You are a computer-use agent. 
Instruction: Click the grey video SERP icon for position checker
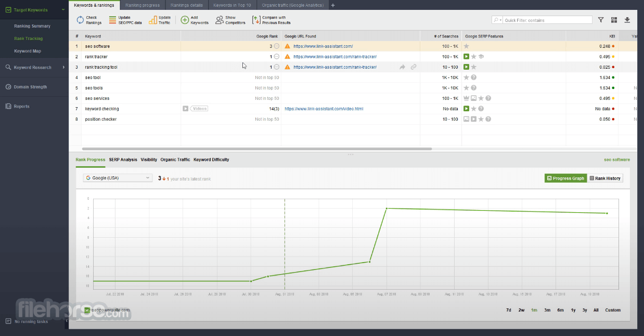[474, 119]
